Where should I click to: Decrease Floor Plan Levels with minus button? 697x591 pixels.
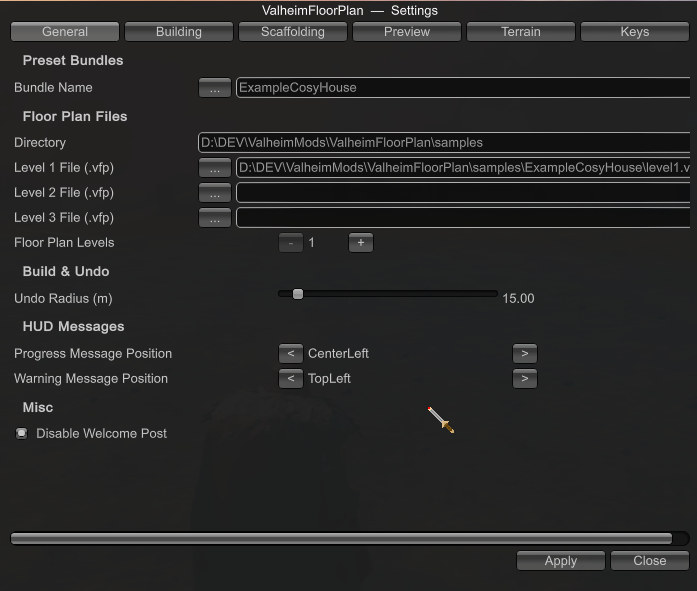coord(291,243)
